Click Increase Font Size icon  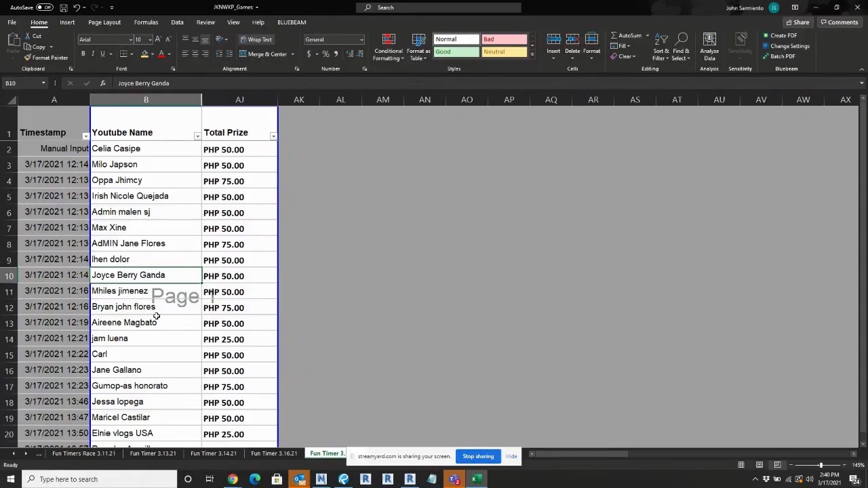pyautogui.click(x=158, y=39)
